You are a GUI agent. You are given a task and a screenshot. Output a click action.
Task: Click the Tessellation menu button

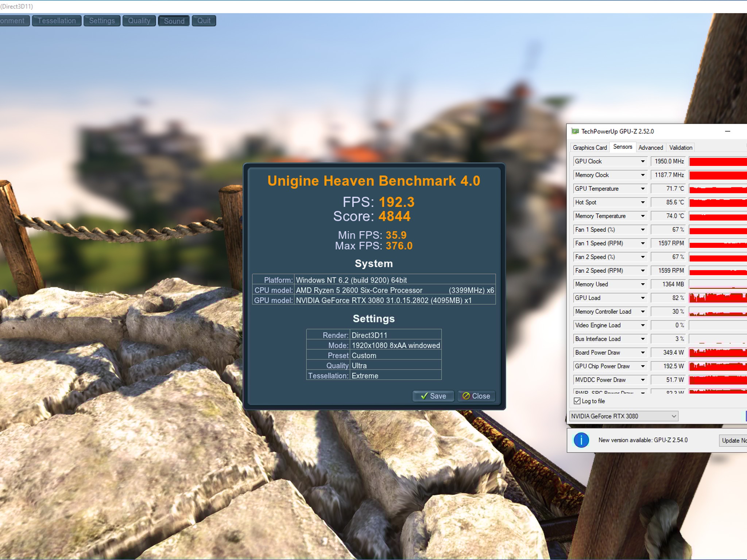[57, 21]
